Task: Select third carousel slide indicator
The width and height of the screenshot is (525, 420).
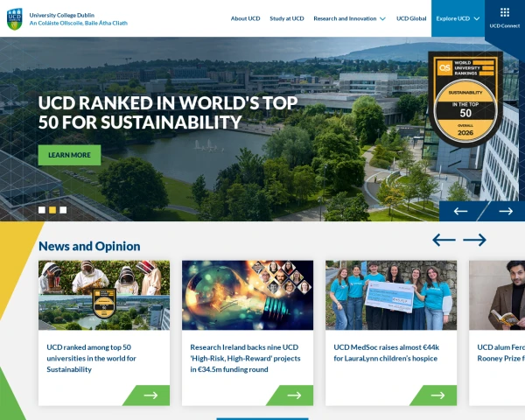Action: coord(63,210)
